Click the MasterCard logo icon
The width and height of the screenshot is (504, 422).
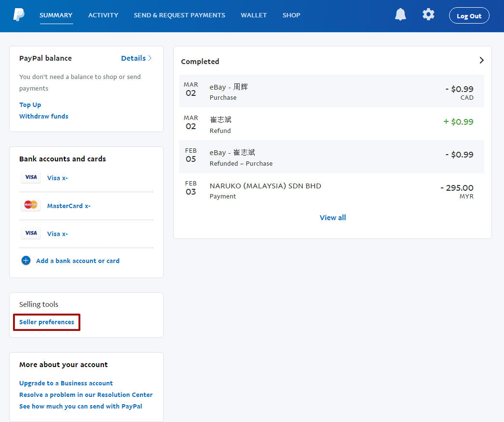coord(31,206)
